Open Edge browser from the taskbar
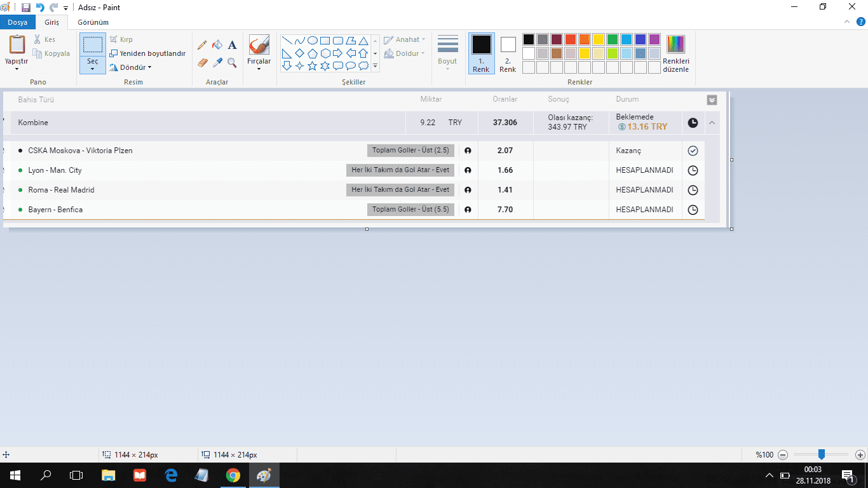868x488 pixels. [x=171, y=475]
